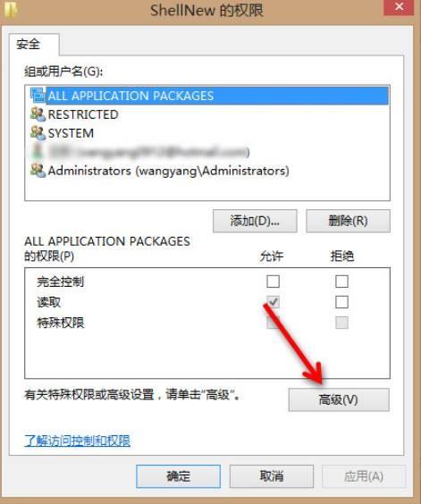This screenshot has height=504, width=421.
Task: Click the SYSTEM group icon
Action: (38, 133)
